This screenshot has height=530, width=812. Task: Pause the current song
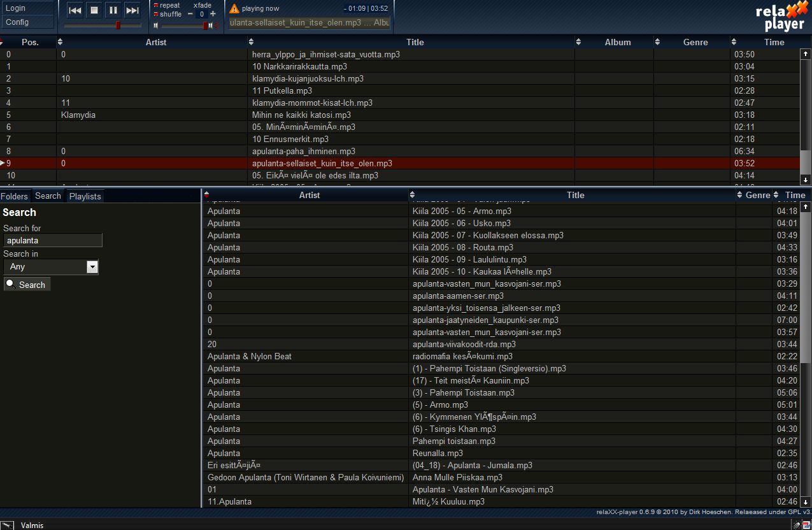[113, 10]
